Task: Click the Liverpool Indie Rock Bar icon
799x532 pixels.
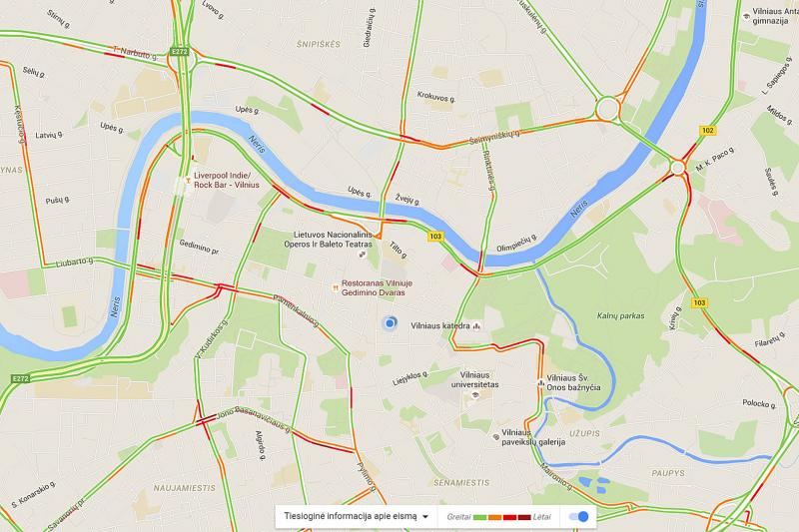Action: tap(187, 180)
